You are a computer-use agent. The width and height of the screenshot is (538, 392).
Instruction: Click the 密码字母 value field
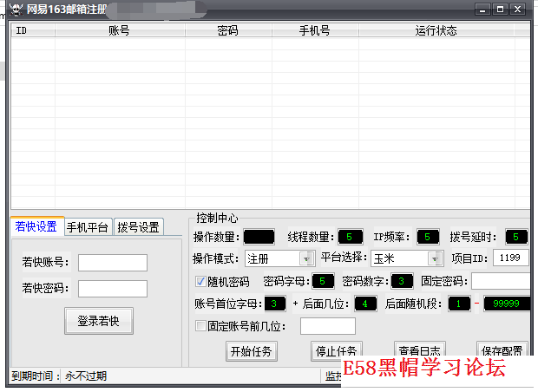tap(323, 281)
